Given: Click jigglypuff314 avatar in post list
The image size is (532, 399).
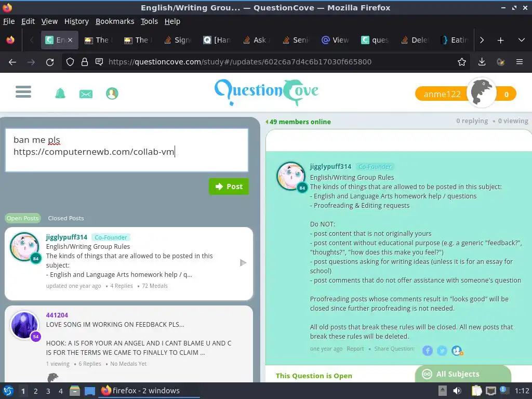Looking at the screenshot, I should pos(24,247).
